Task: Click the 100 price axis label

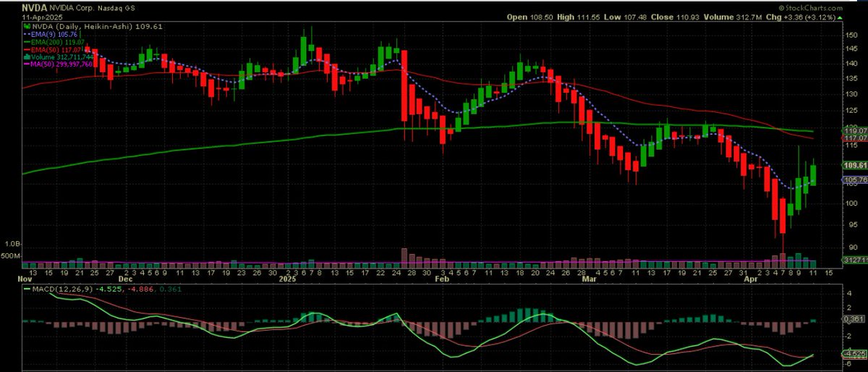Action: [x=851, y=203]
